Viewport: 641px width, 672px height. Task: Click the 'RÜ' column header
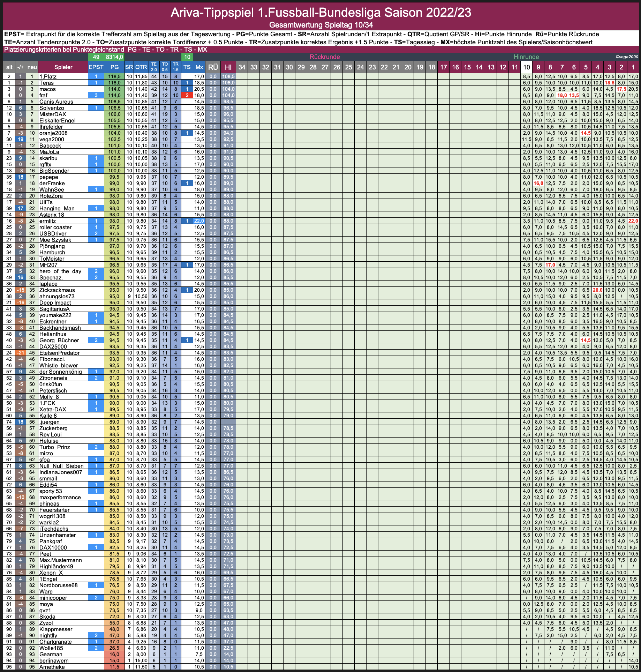coord(213,67)
